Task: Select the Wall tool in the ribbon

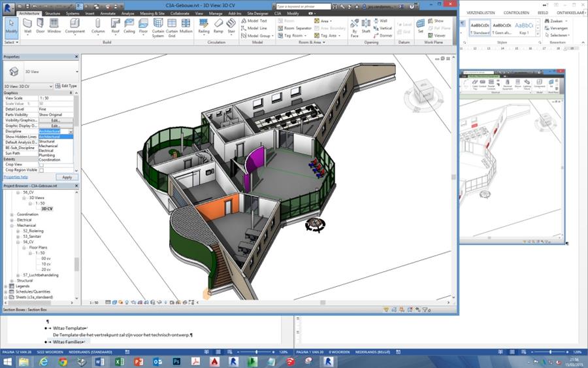Action: pos(27,25)
